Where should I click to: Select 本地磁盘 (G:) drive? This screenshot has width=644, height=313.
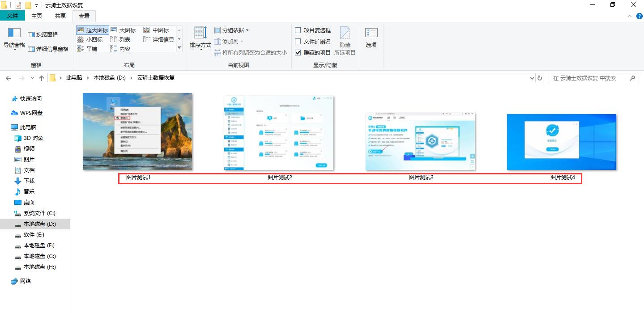pyautogui.click(x=35, y=256)
